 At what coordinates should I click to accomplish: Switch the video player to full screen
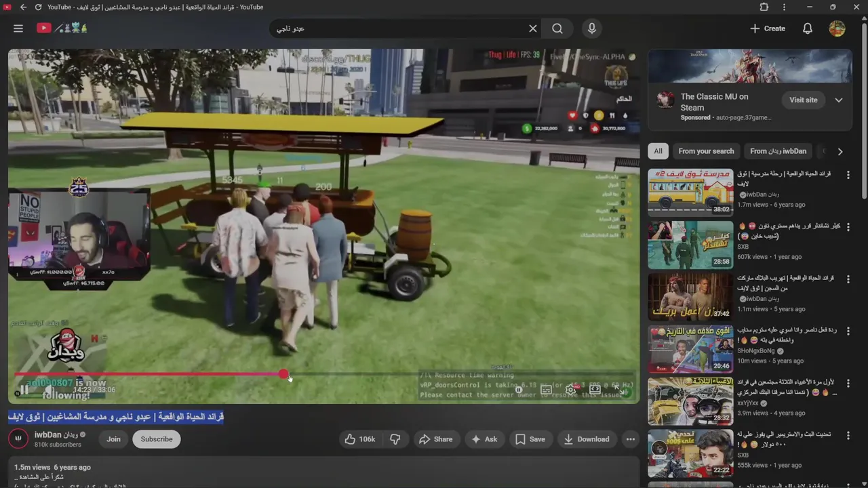click(x=620, y=390)
